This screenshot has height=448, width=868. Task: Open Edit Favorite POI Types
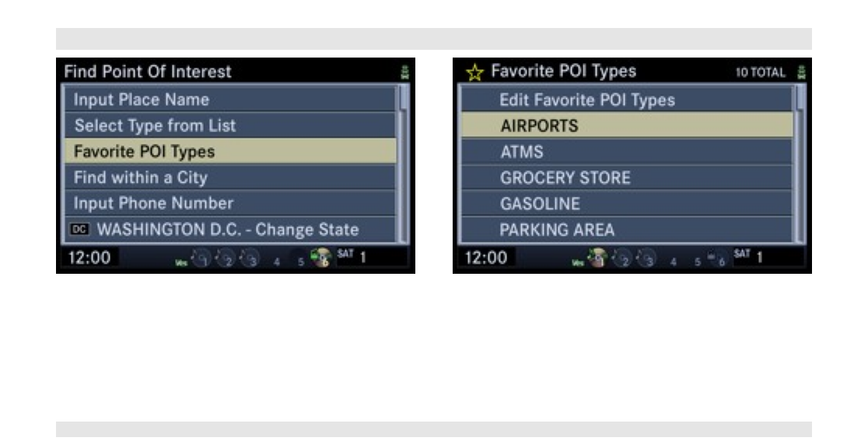[x=627, y=100]
